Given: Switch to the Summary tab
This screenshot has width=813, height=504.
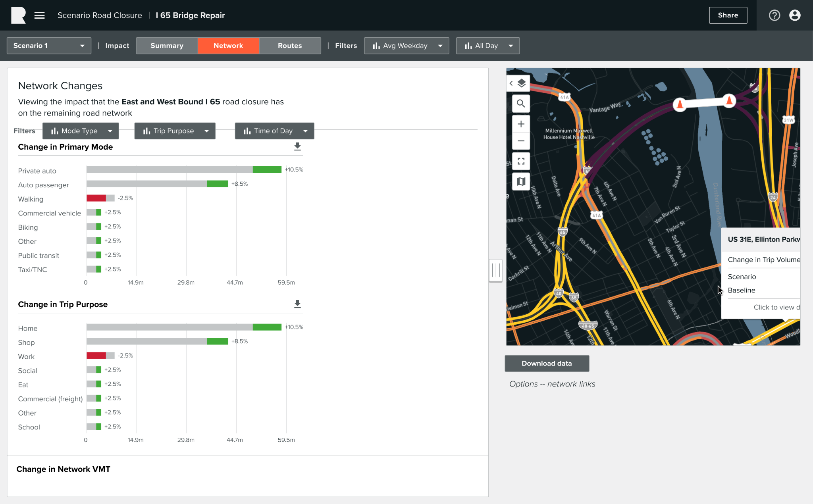Looking at the screenshot, I should 167,46.
